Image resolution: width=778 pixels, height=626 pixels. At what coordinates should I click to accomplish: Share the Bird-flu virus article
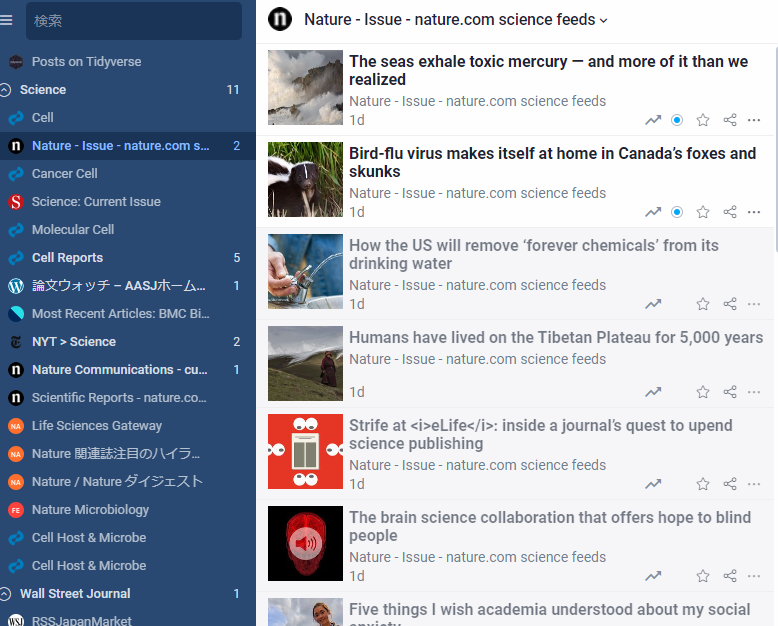(x=730, y=212)
